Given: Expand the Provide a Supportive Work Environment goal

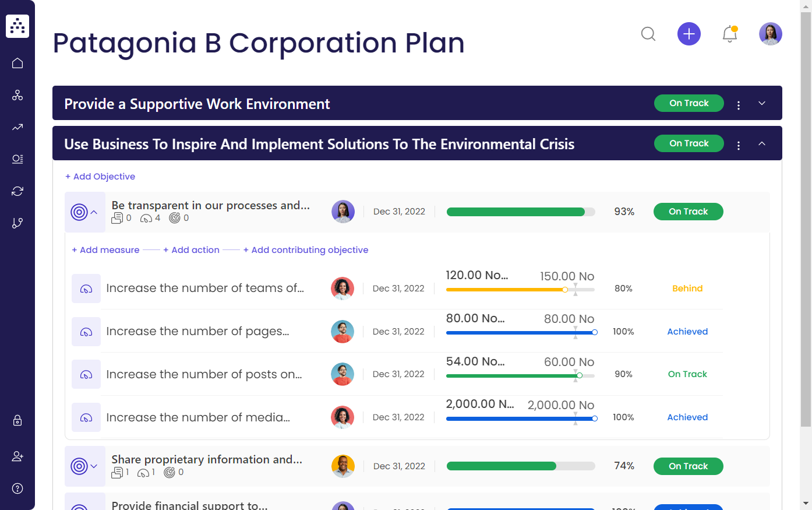Looking at the screenshot, I should [x=762, y=103].
